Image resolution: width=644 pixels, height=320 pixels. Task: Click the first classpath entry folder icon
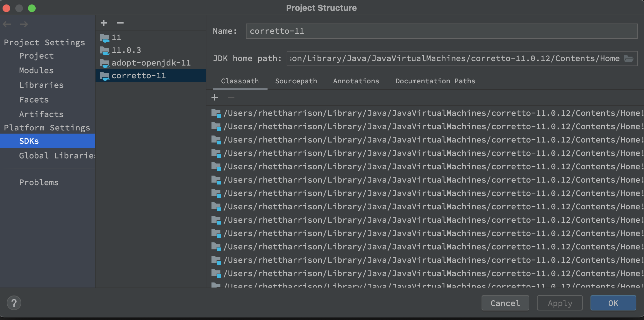point(216,113)
